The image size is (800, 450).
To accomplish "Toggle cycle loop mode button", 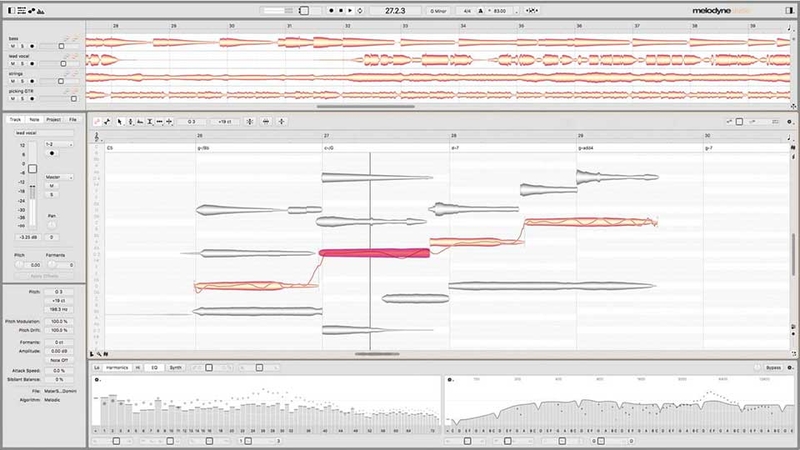I will (x=360, y=10).
